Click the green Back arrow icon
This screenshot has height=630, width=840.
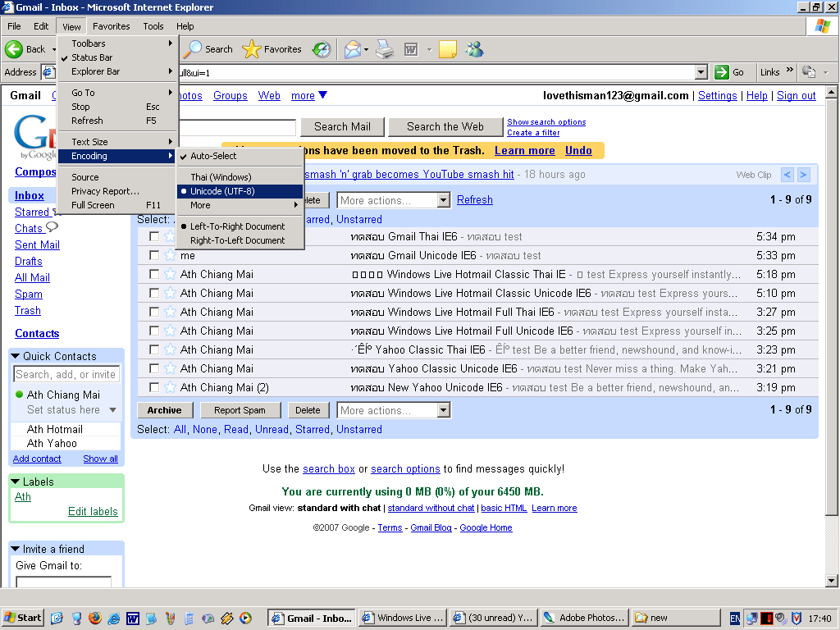pos(14,49)
